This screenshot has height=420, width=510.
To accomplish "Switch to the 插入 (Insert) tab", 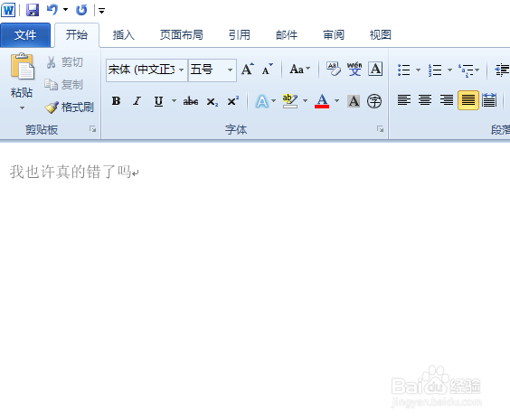I will pos(124,34).
